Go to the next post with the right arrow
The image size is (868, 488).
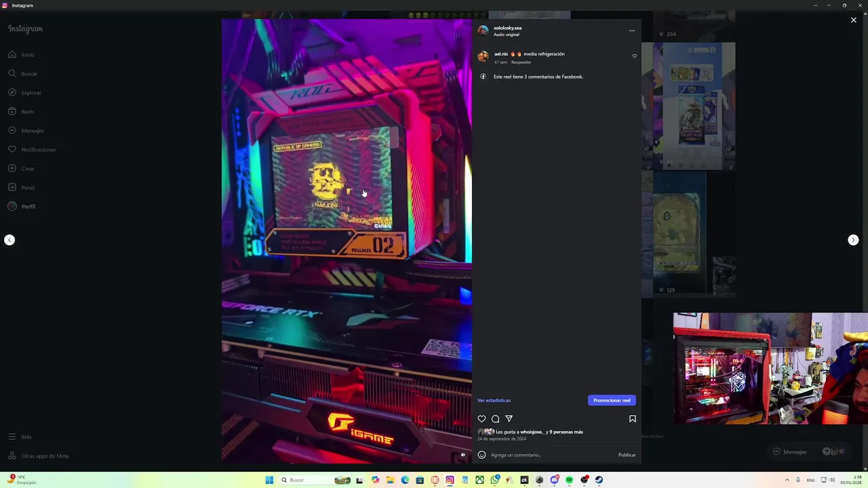tap(853, 240)
